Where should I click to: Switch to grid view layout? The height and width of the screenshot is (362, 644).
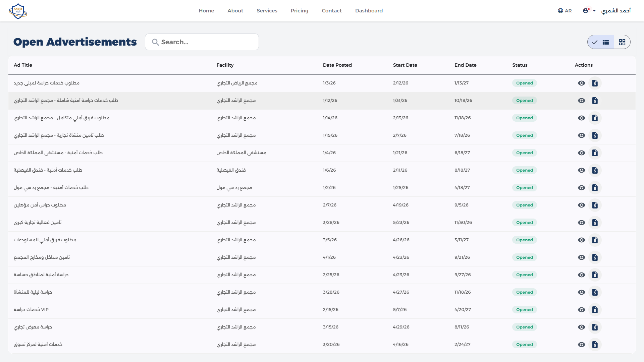[x=623, y=42]
